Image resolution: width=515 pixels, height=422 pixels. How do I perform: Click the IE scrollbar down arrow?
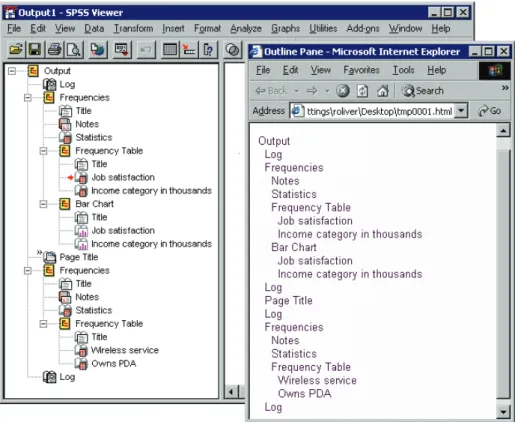coord(503,412)
